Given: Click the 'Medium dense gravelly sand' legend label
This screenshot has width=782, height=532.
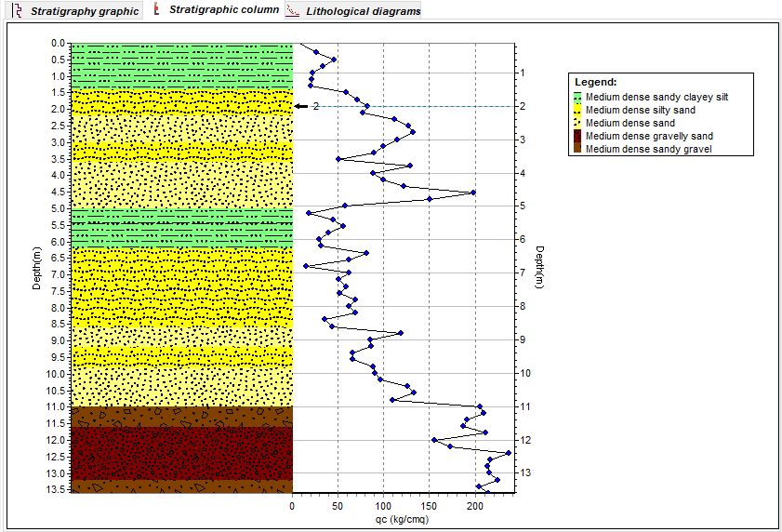Looking at the screenshot, I should click(649, 136).
